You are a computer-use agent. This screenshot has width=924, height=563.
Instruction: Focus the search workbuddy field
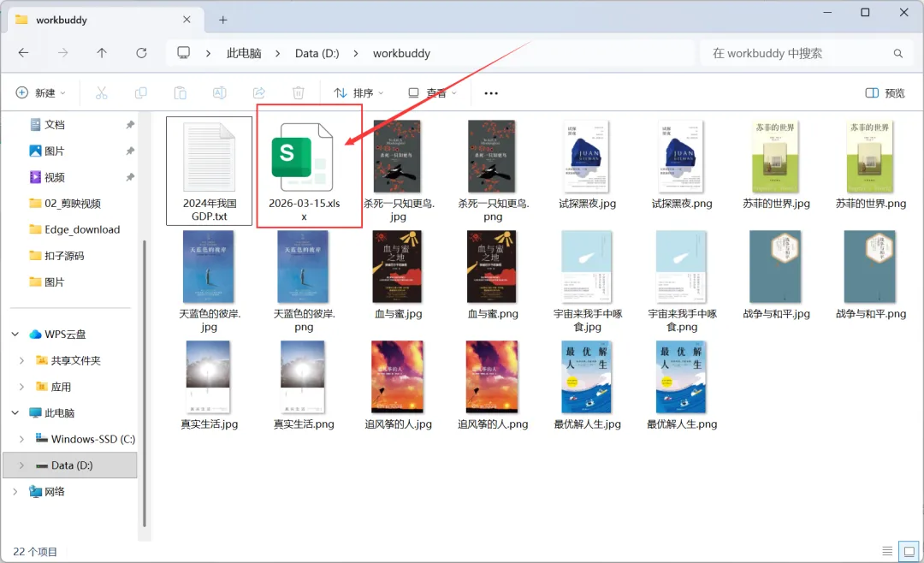tap(806, 54)
